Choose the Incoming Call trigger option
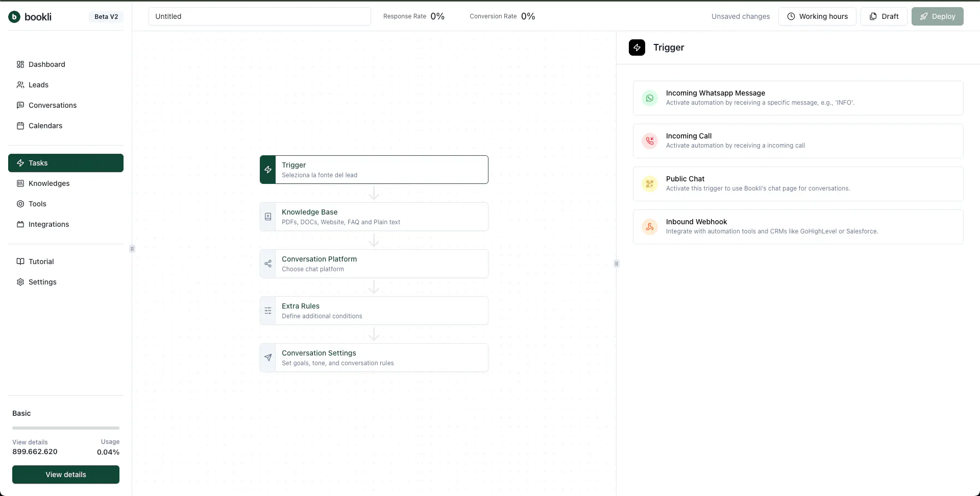 [798, 141]
